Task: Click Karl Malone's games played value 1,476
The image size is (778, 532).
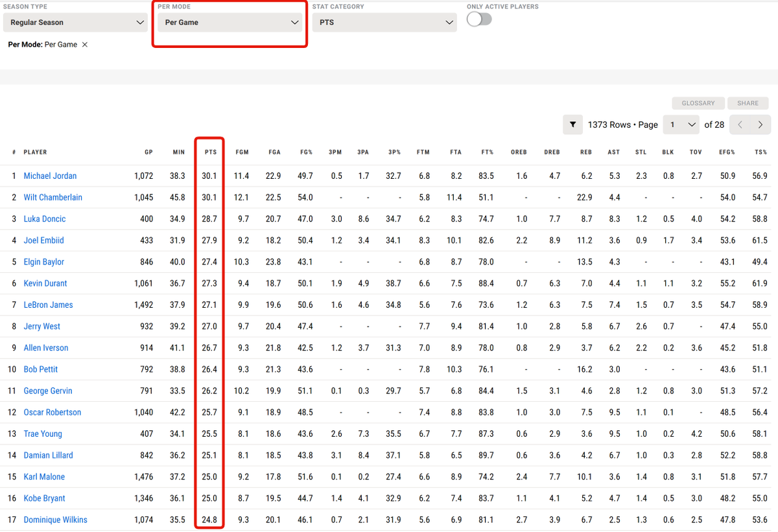Action: point(144,477)
